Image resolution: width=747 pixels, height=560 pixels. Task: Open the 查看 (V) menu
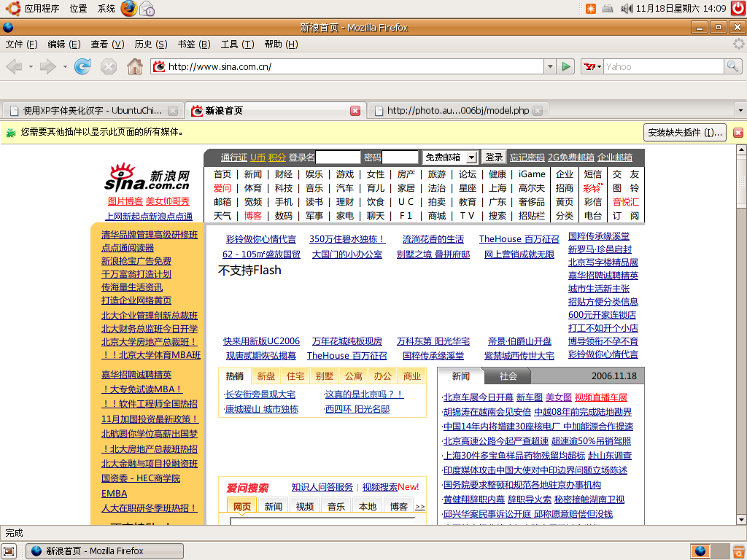click(107, 44)
